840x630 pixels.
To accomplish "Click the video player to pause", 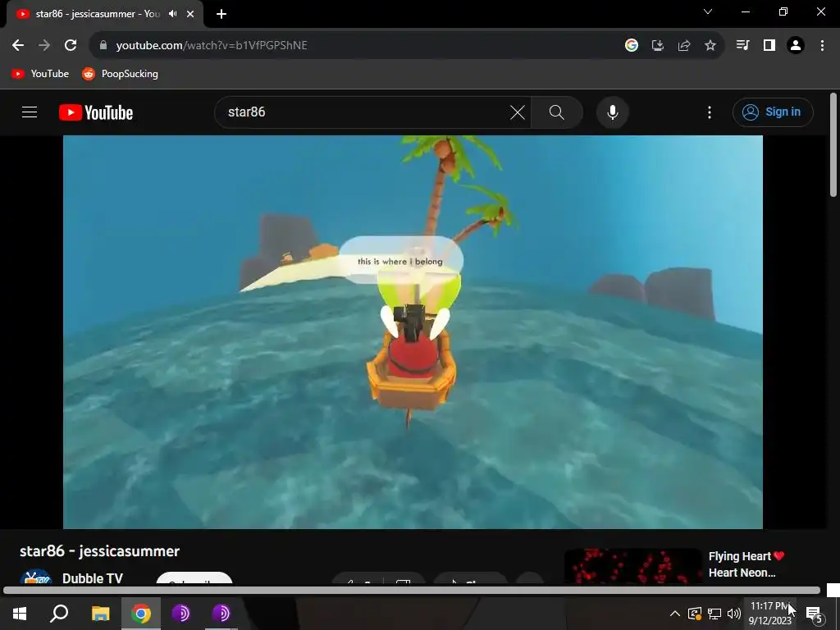I will 413,332.
